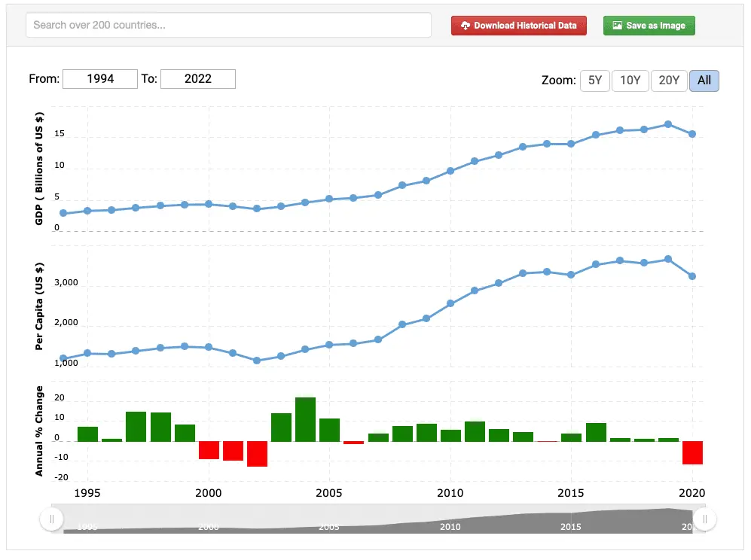The image size is (751, 560).
Task: Switch zoom to 20Y
Action: point(668,81)
